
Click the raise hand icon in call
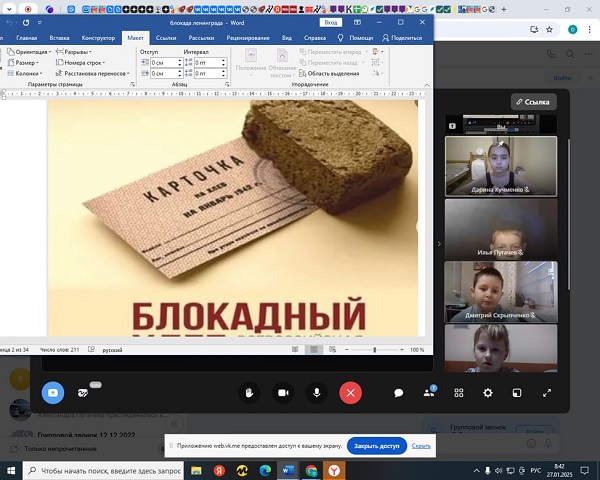(x=249, y=393)
